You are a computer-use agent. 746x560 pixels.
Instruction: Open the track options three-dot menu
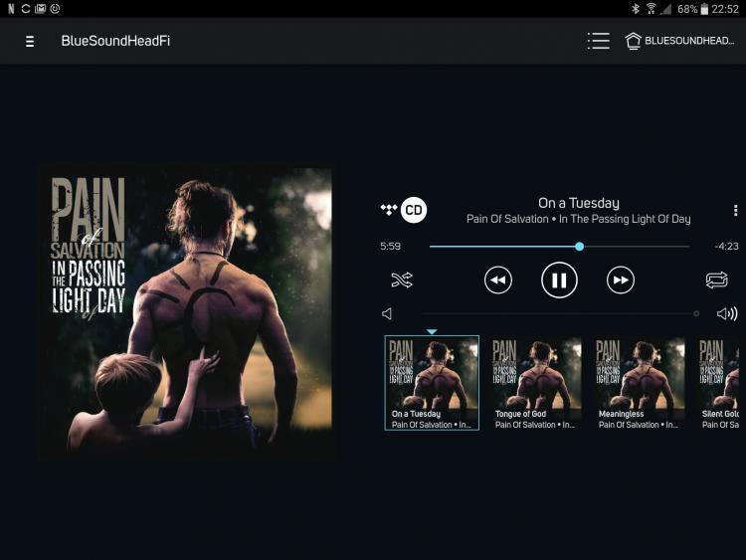[735, 210]
